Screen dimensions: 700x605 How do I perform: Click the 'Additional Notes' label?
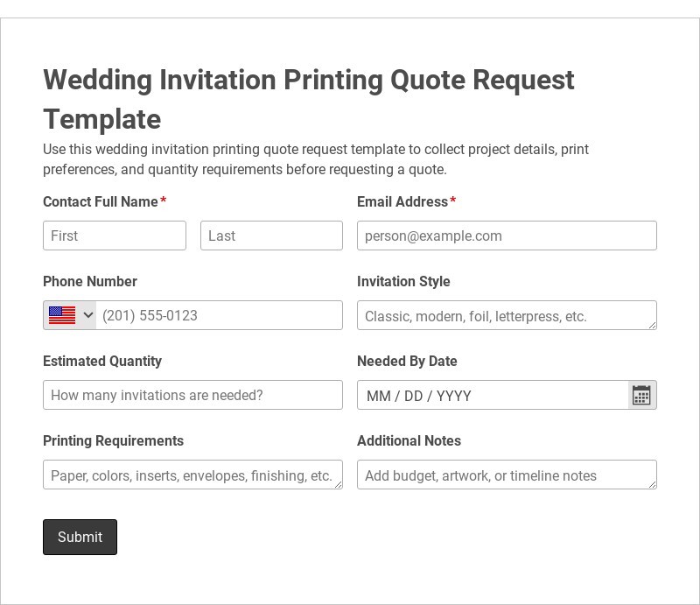point(409,440)
